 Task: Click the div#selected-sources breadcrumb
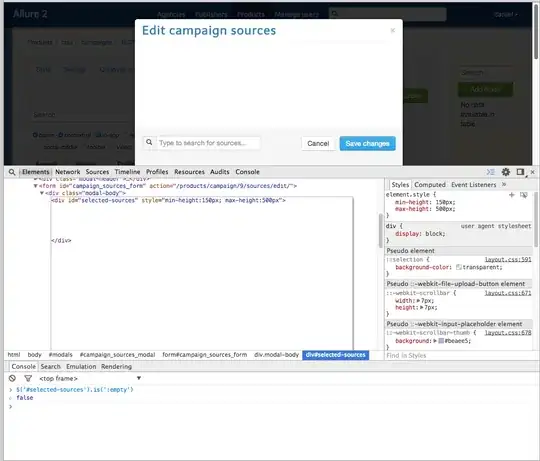pos(335,355)
